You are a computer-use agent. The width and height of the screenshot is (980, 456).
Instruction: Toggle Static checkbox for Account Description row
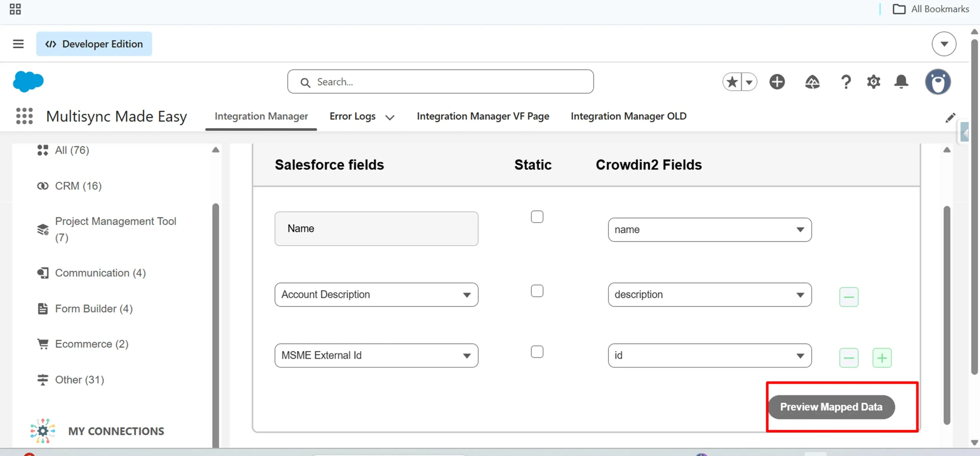click(x=537, y=291)
